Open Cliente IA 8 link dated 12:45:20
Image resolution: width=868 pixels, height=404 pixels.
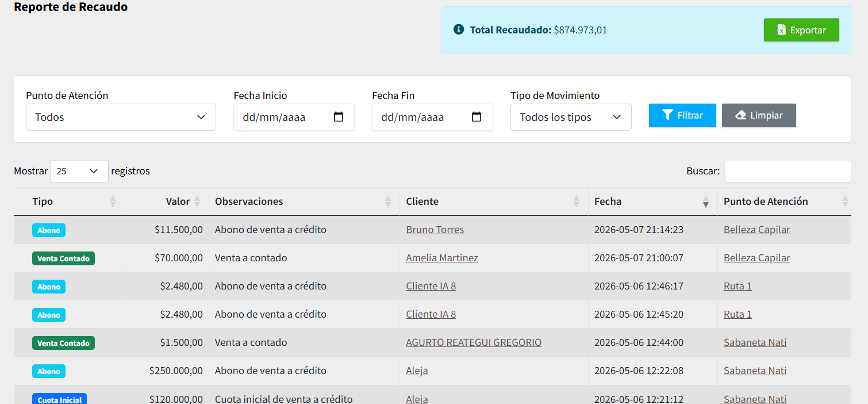tap(431, 314)
